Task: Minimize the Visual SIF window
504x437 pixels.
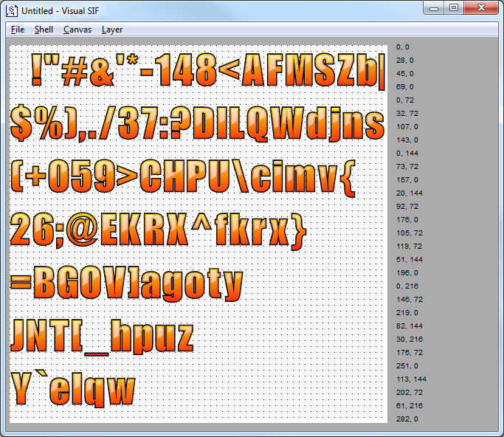Action: [435, 8]
